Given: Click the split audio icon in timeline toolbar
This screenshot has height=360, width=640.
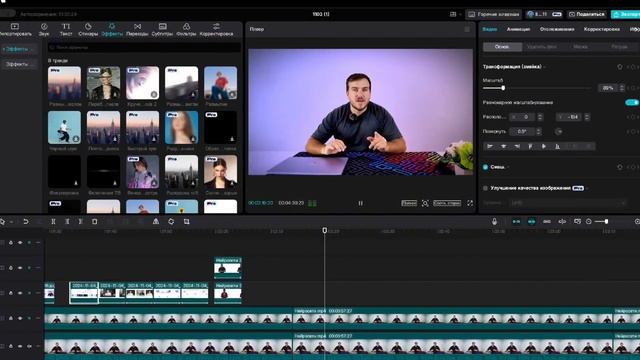Looking at the screenshot, I should click(562, 222).
